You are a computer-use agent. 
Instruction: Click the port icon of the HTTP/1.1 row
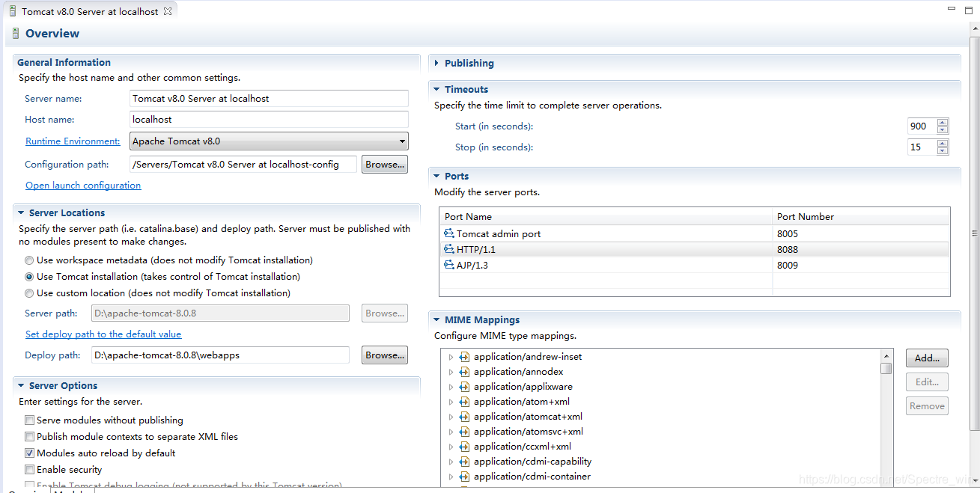449,249
